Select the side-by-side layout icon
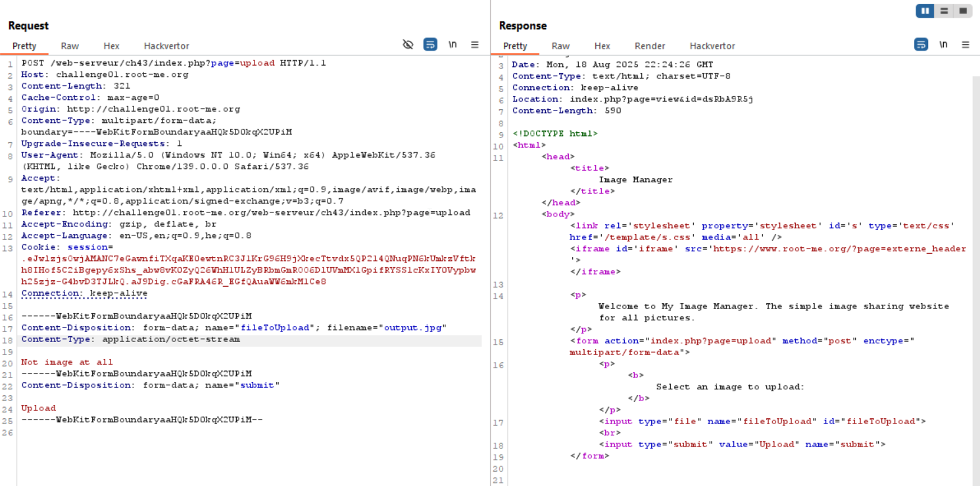980x486 pixels. point(925,11)
